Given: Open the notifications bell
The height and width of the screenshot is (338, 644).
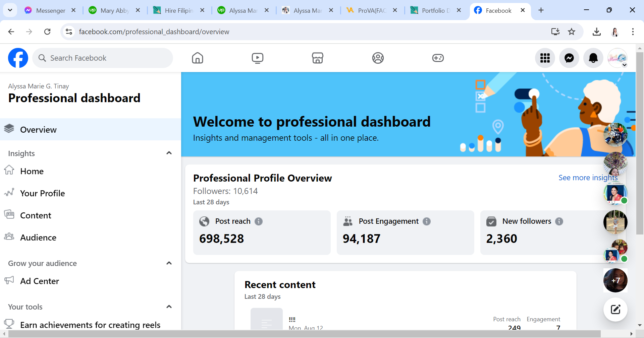Looking at the screenshot, I should coord(593,58).
